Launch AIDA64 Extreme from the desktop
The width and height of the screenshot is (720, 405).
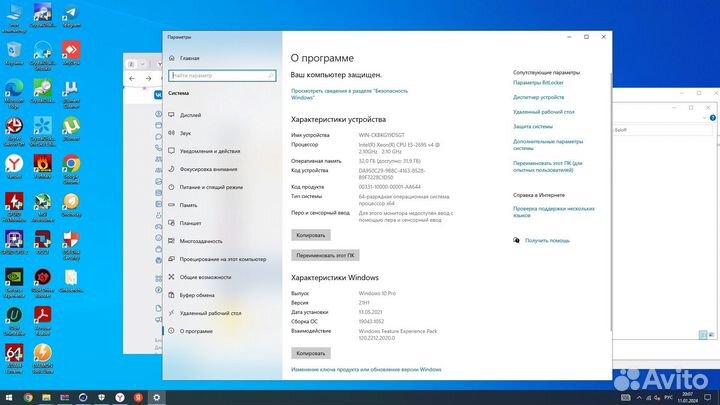pos(14,359)
